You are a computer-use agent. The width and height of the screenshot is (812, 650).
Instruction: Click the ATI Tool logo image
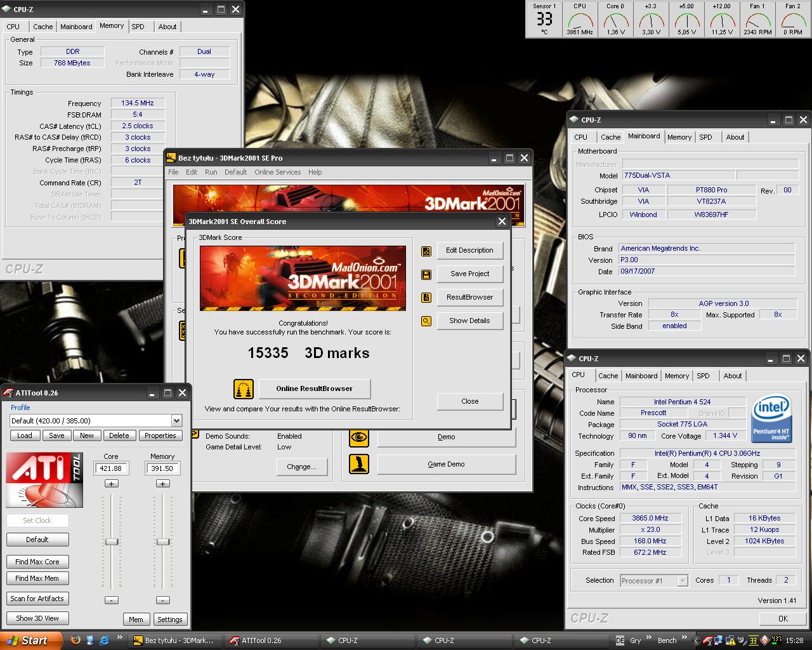[x=44, y=480]
